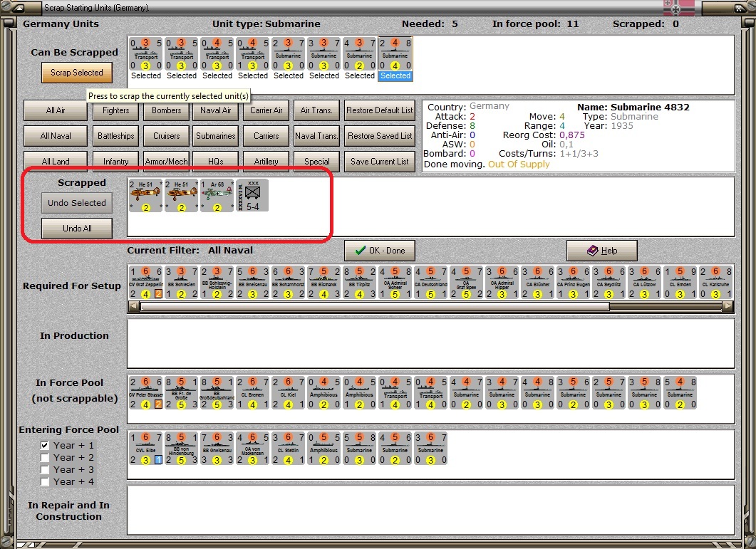Filter by Air Trans. units
This screenshot has width=756, height=549.
(316, 110)
